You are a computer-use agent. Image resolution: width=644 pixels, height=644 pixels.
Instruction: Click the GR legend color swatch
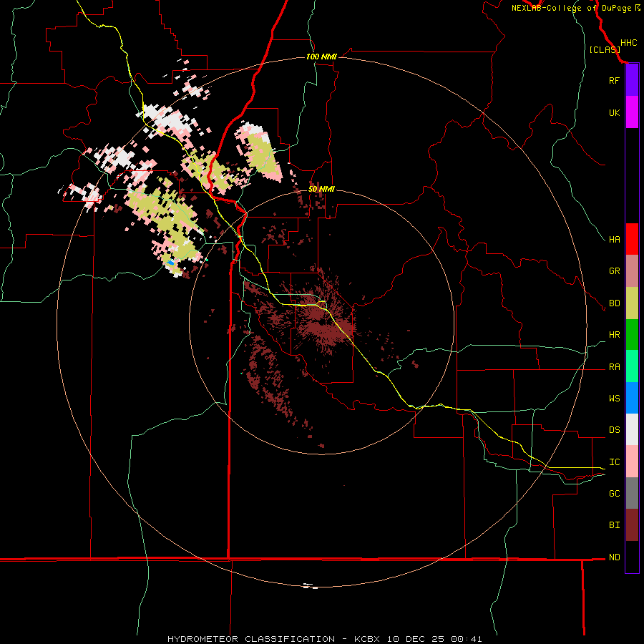pos(632,271)
